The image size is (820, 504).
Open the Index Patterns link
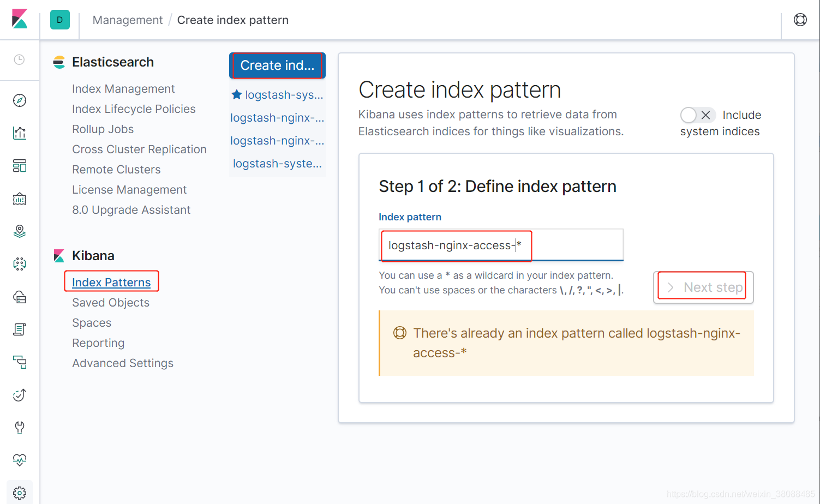point(111,283)
